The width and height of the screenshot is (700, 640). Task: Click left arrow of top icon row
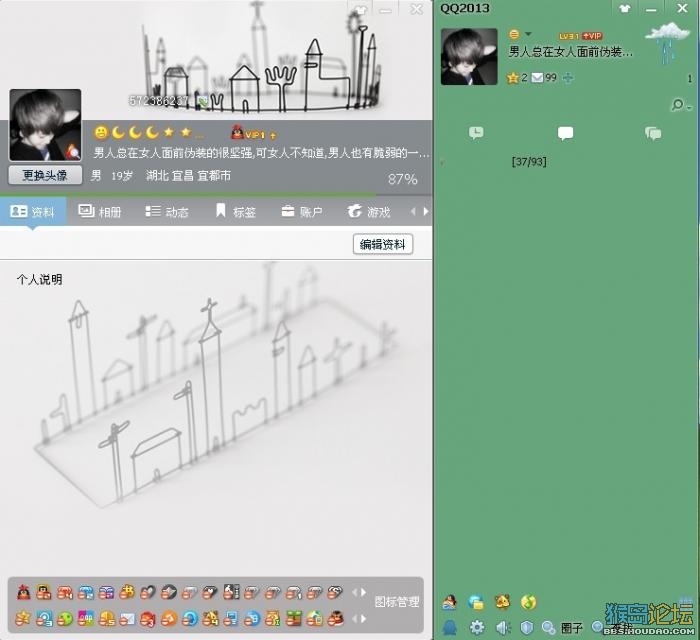click(x=355, y=592)
